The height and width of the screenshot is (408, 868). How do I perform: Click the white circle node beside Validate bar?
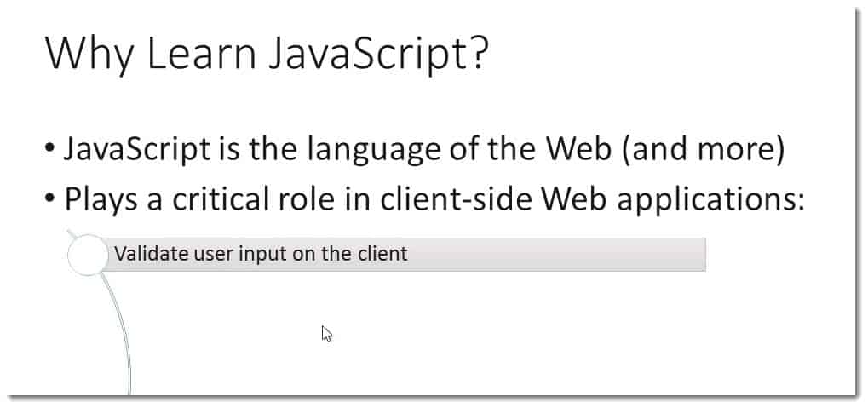(x=88, y=255)
